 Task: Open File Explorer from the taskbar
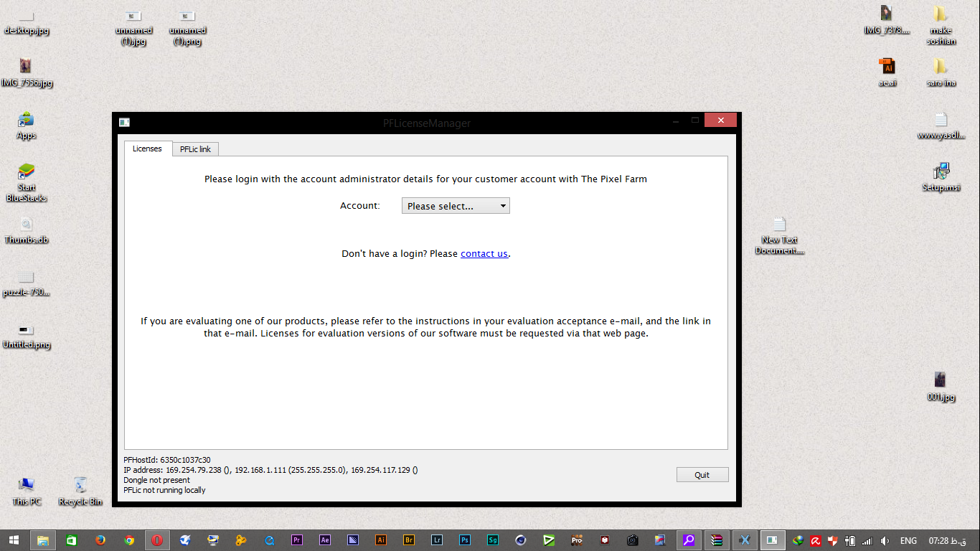click(42, 540)
